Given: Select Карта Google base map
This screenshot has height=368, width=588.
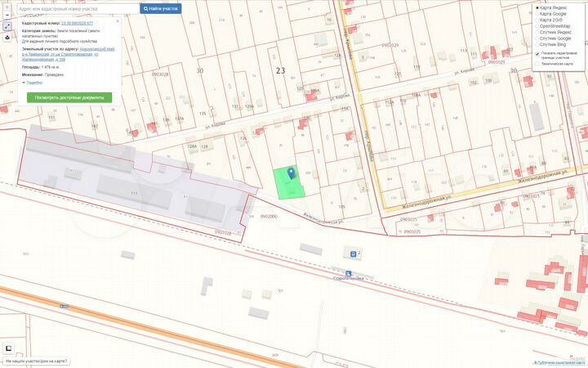Looking at the screenshot, I should [537, 14].
